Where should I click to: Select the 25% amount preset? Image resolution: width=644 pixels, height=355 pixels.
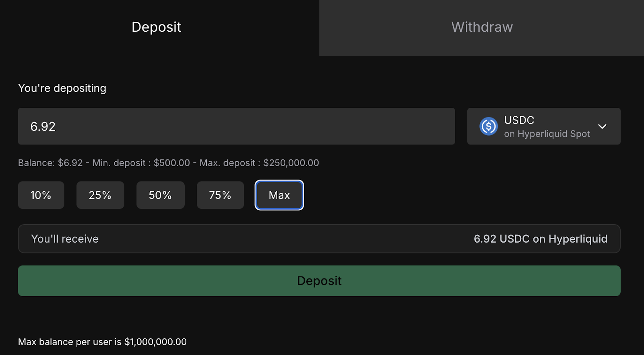100,195
